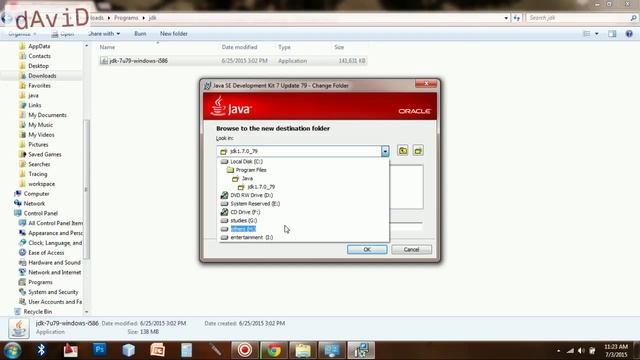Choose CD Drive (F:) in the list
This screenshot has height=360, width=640.
(245, 212)
